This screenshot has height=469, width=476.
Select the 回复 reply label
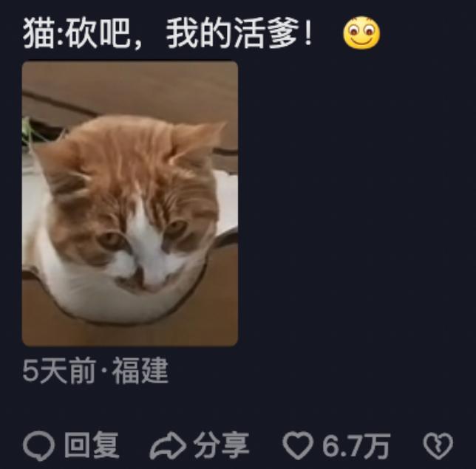pyautogui.click(x=92, y=445)
